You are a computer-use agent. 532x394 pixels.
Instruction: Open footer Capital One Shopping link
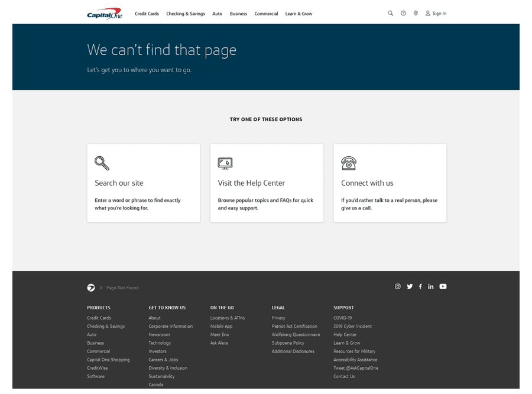108,360
